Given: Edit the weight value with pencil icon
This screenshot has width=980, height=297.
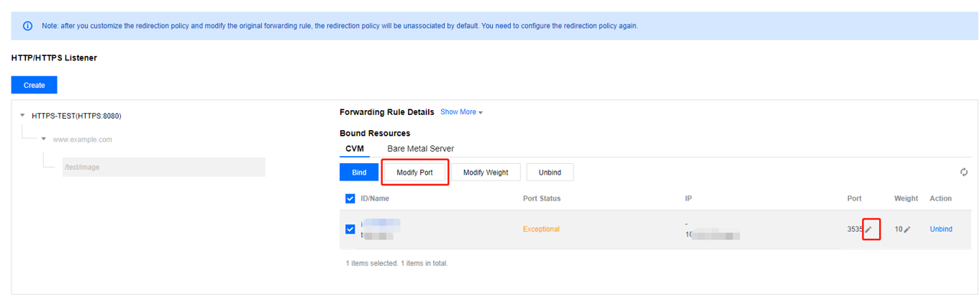Looking at the screenshot, I should pos(907,230).
